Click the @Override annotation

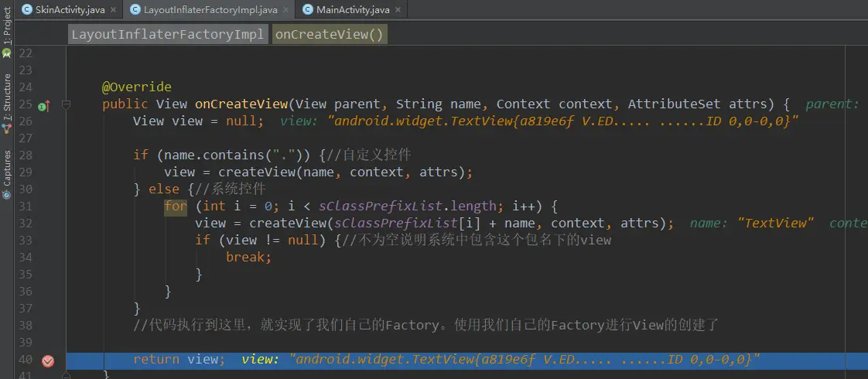[x=137, y=87]
